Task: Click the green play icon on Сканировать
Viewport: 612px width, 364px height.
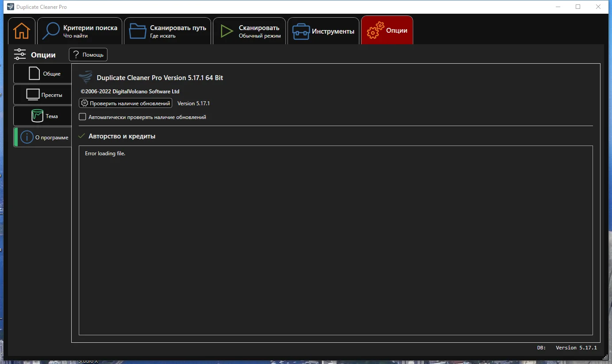Action: [x=227, y=31]
